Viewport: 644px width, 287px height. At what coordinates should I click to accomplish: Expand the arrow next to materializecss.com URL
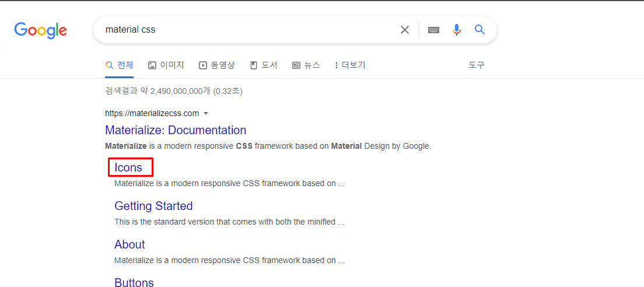point(206,113)
